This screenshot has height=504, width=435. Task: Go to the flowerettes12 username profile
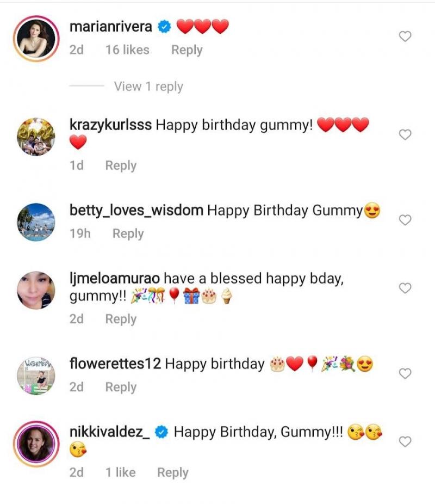(x=115, y=364)
